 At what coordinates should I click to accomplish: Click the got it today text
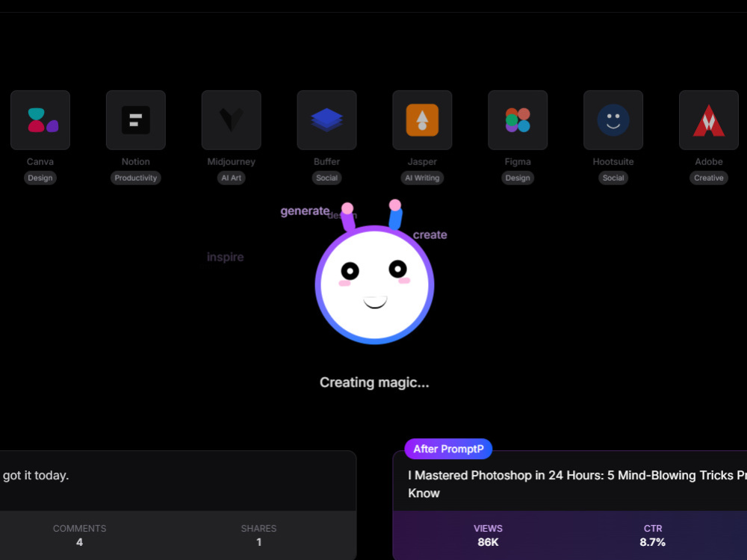click(x=36, y=475)
